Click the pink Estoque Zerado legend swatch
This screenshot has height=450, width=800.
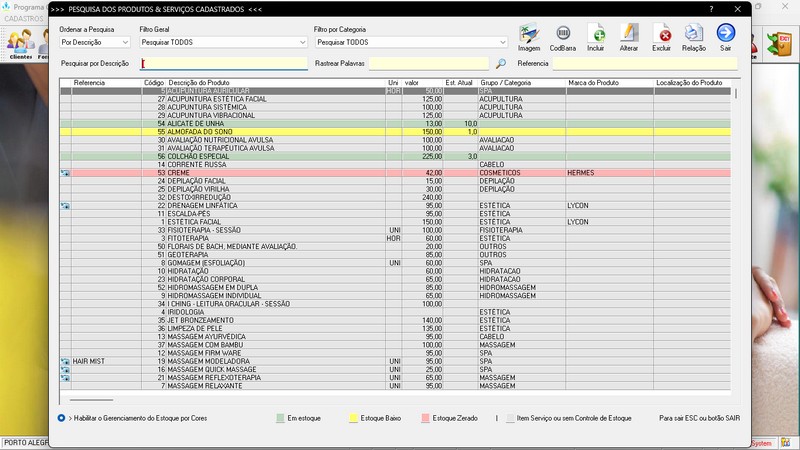point(426,418)
